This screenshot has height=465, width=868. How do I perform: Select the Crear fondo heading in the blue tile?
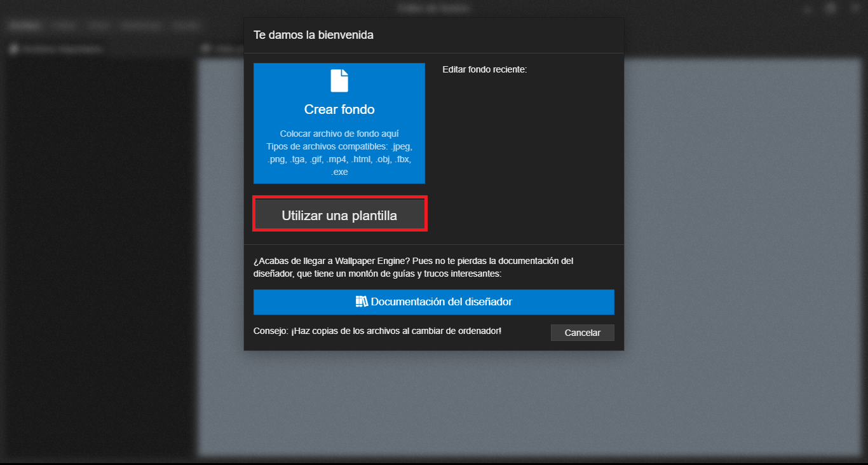click(339, 109)
